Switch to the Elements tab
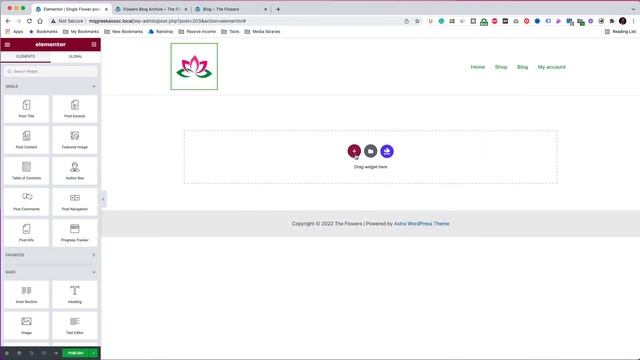The width and height of the screenshot is (640, 360). point(25,56)
